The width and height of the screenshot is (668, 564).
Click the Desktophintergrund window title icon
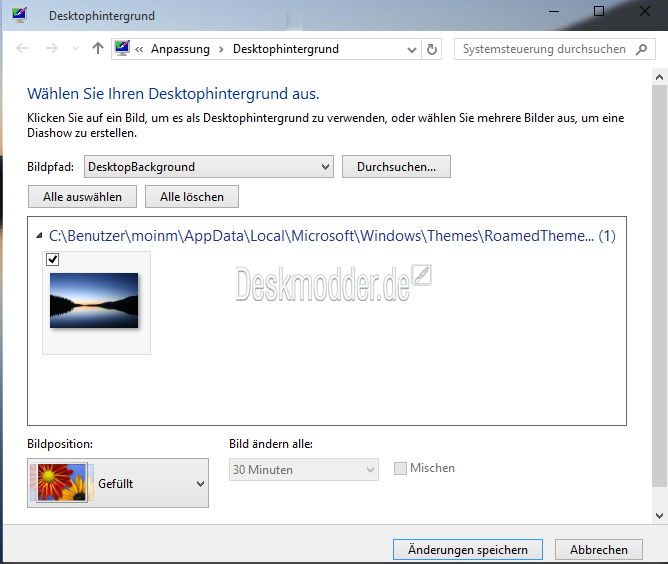point(20,15)
